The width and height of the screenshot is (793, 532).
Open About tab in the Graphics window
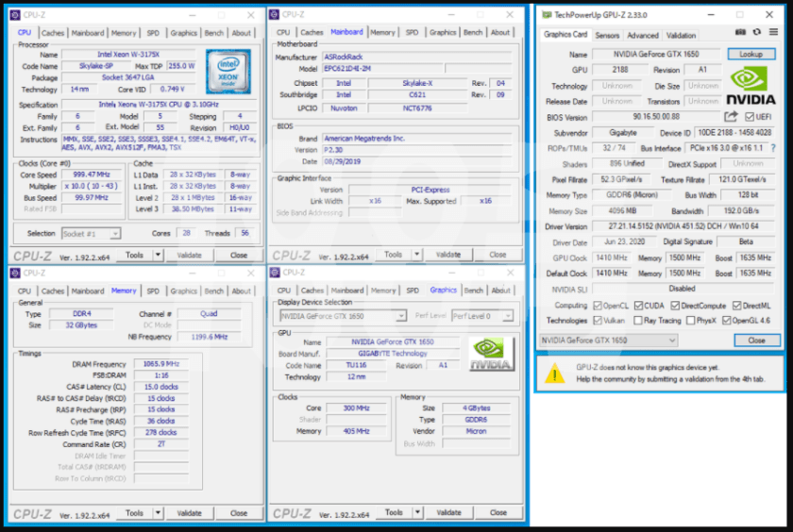click(500, 291)
